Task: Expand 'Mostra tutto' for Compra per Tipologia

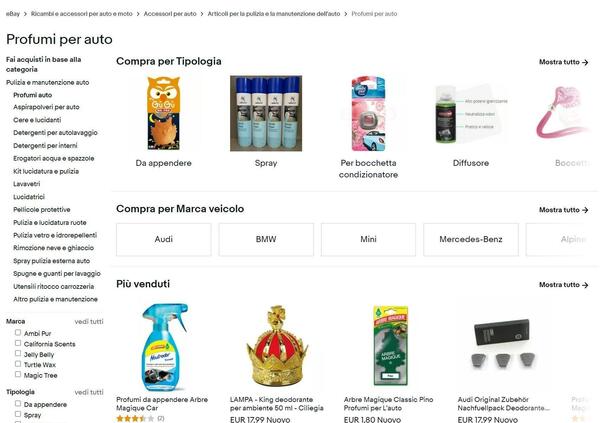Action: point(563,62)
